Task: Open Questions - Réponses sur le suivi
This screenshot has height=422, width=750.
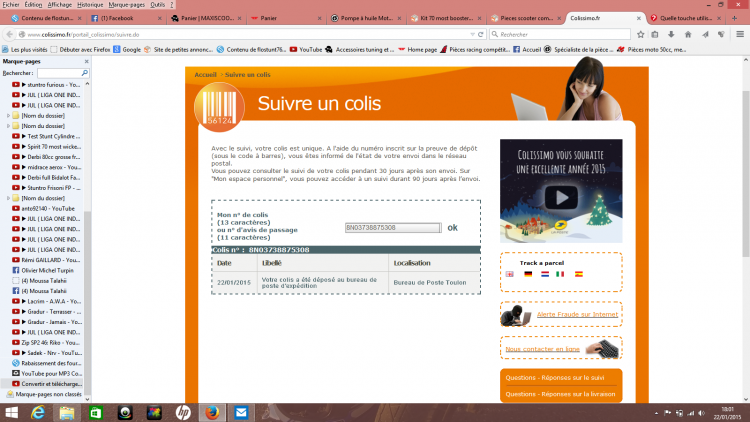Action: tap(555, 378)
